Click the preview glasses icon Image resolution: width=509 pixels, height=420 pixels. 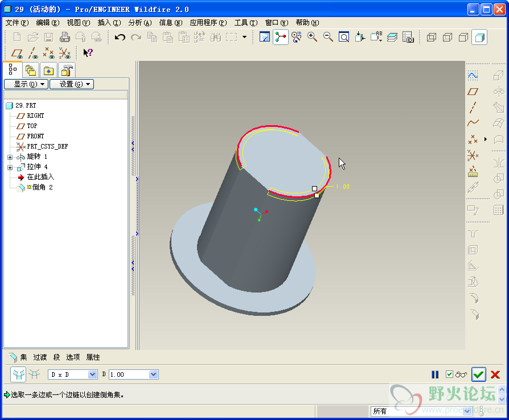[461, 374]
